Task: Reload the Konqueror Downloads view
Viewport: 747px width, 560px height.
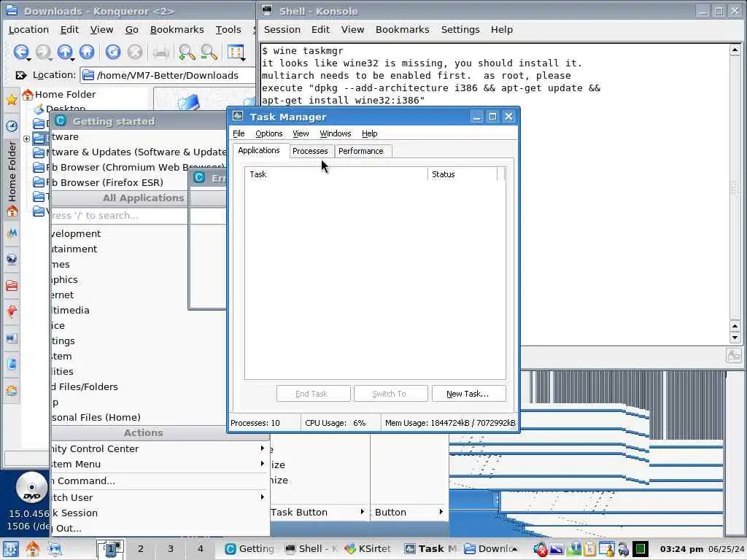Action: point(113,52)
